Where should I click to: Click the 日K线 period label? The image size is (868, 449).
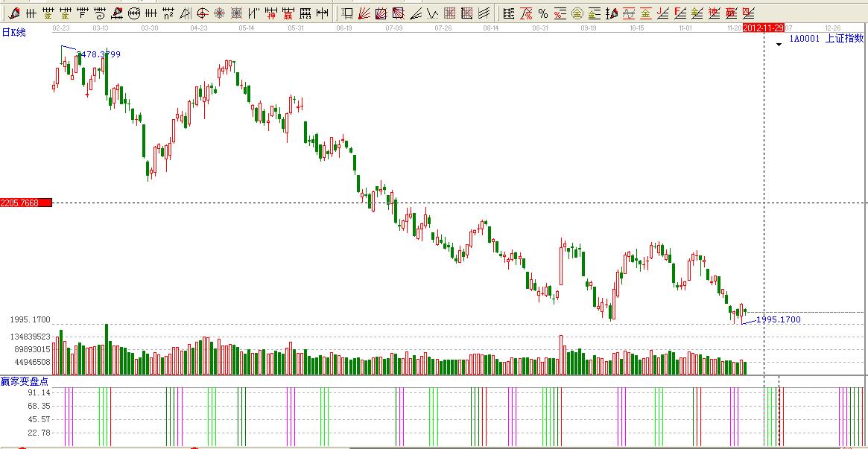tap(13, 33)
